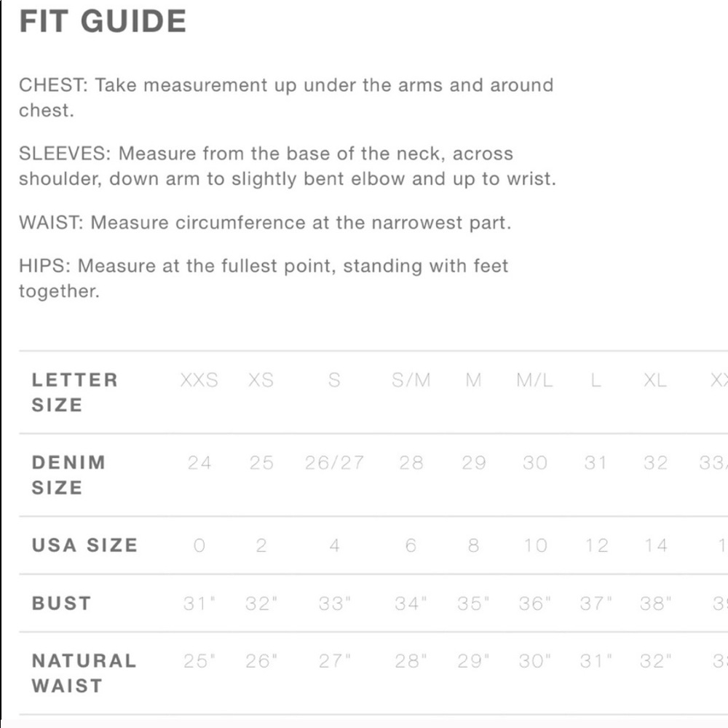This screenshot has height=728, width=728.
Task: Select the XS letter size cell
Action: pos(261,380)
